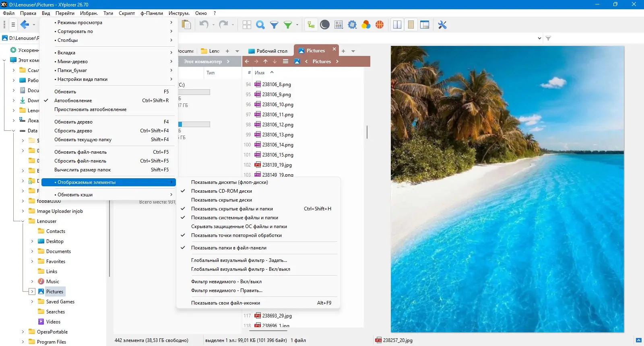Open Find Files with the magnifier icon

[x=260, y=25]
